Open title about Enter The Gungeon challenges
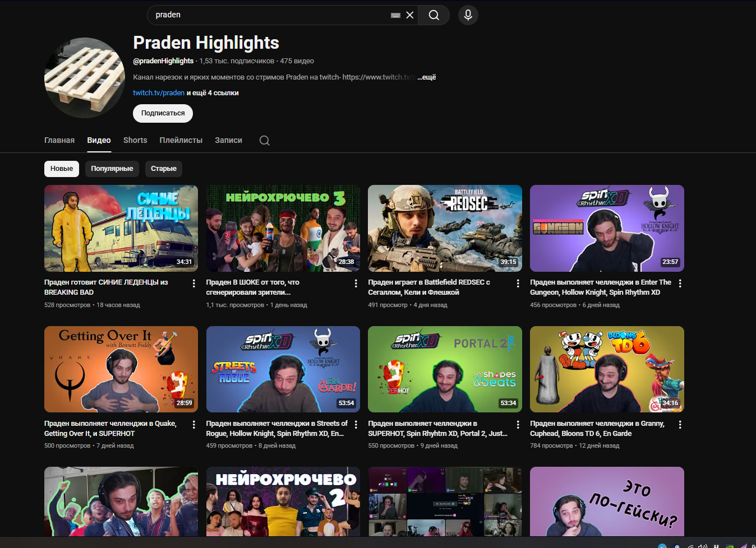The height and width of the screenshot is (548, 756). tap(601, 287)
